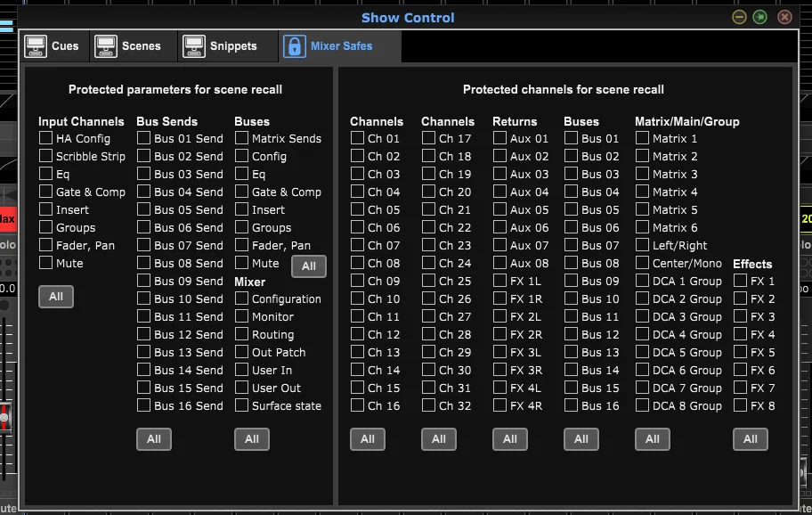Select All under Input Channels
The height and width of the screenshot is (515, 812).
click(56, 297)
